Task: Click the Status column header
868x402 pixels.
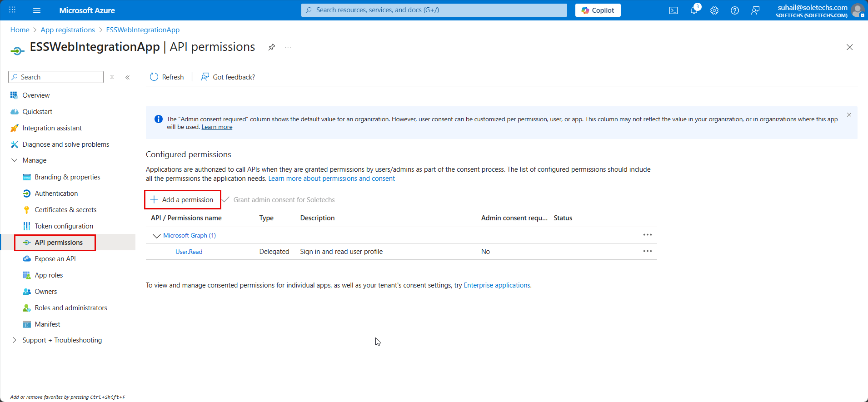Action: click(x=563, y=218)
